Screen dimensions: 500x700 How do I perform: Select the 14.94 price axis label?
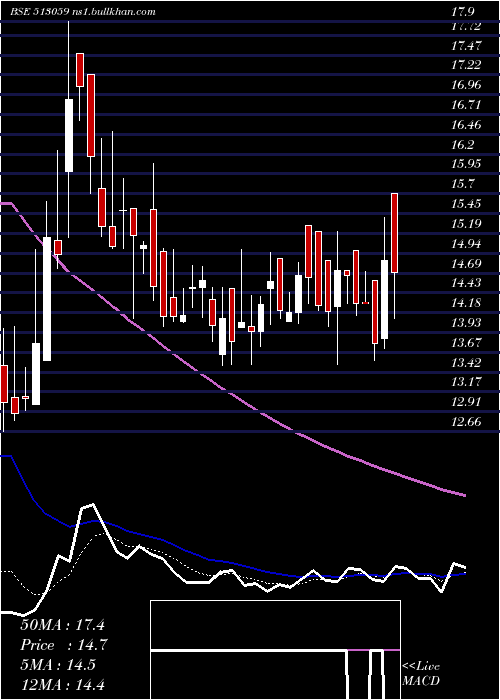(466, 244)
